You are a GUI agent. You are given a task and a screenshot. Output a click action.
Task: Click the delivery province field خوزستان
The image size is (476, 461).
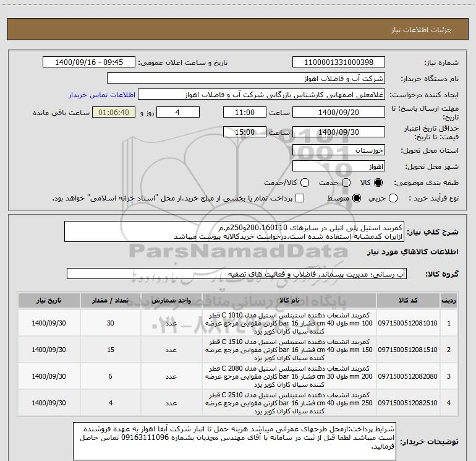(x=339, y=150)
